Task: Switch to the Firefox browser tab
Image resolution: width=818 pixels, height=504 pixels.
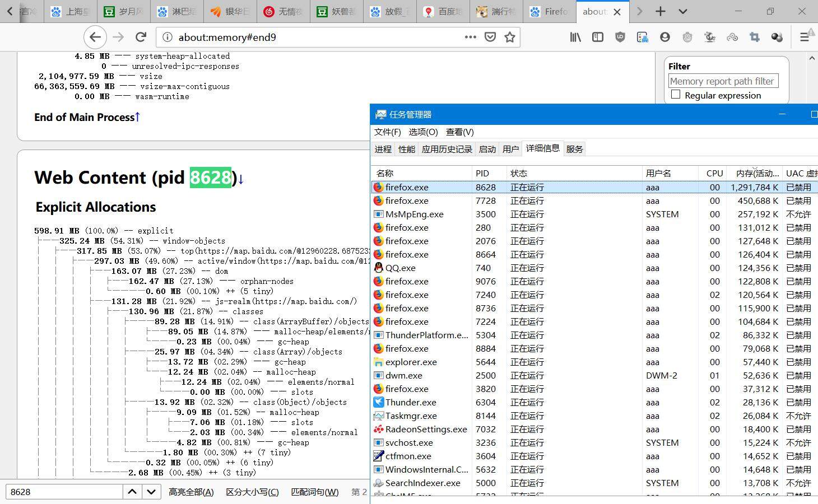Action: pyautogui.click(x=549, y=11)
